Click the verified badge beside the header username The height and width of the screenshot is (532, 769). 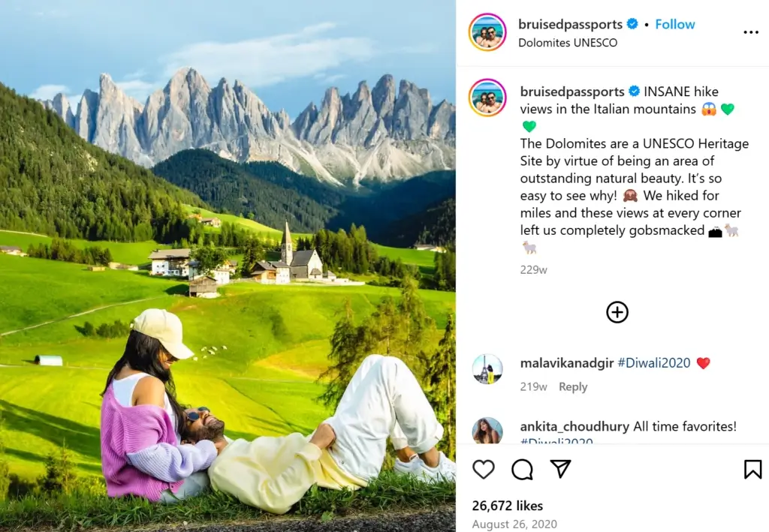(x=632, y=23)
